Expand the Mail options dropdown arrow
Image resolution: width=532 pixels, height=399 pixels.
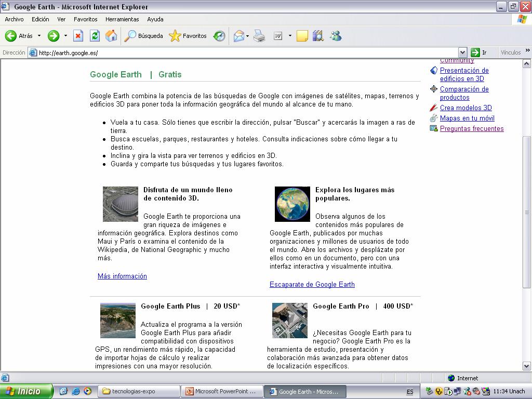[248, 36]
